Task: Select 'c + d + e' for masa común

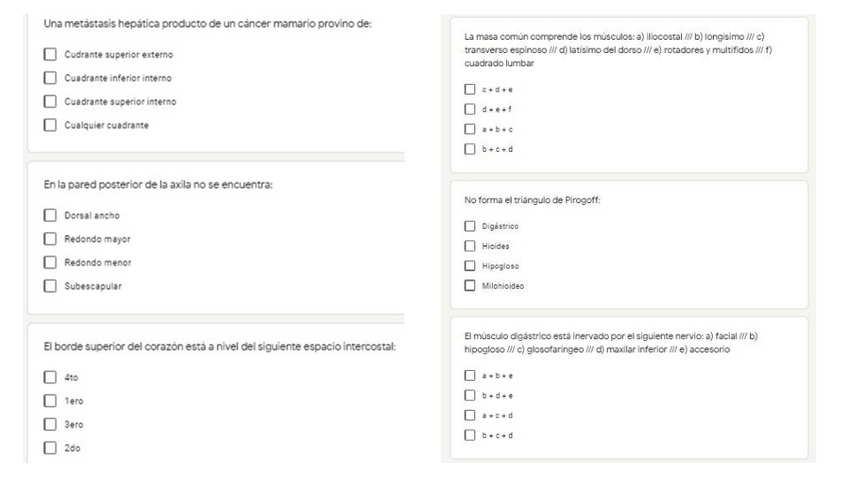Action: (x=469, y=89)
